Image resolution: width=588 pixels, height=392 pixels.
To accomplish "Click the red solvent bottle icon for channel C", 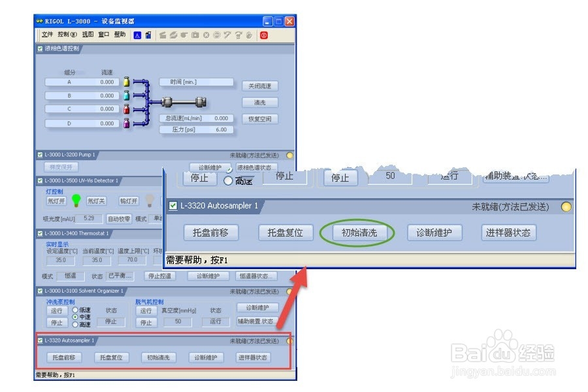I will [x=126, y=108].
